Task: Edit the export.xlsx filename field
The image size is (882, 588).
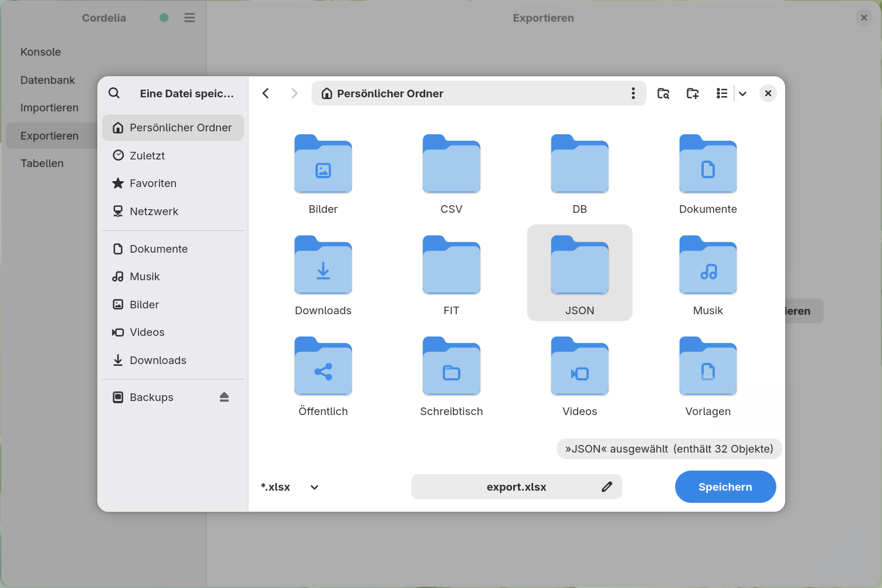Action: 517,487
